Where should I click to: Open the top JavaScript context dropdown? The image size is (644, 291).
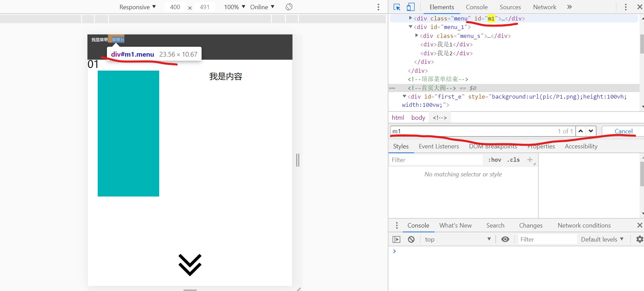tap(458, 239)
